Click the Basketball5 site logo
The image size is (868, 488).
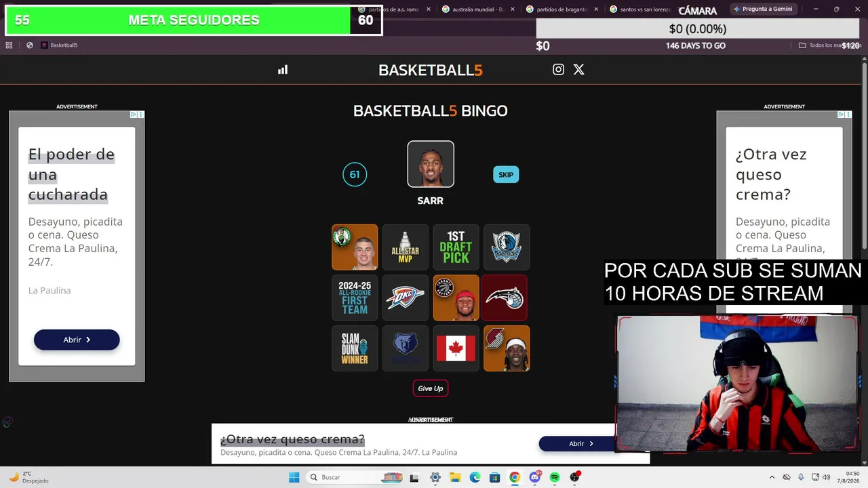(x=431, y=70)
